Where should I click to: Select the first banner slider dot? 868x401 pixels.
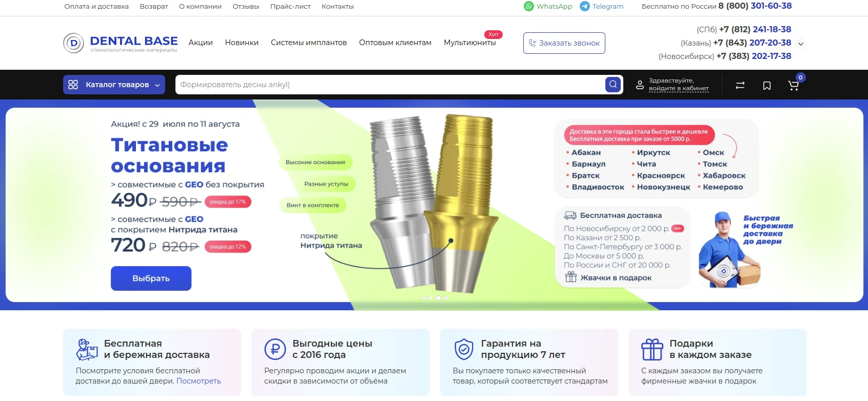click(424, 297)
